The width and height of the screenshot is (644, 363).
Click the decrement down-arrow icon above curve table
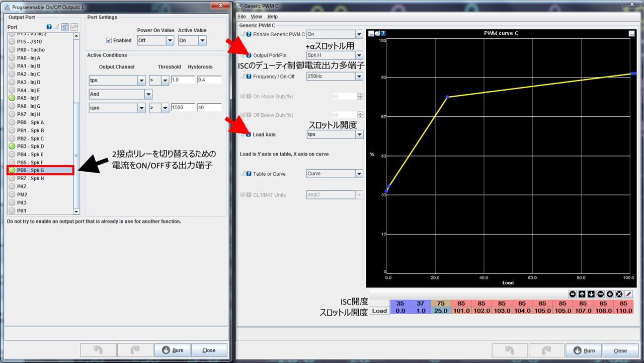[x=591, y=294]
